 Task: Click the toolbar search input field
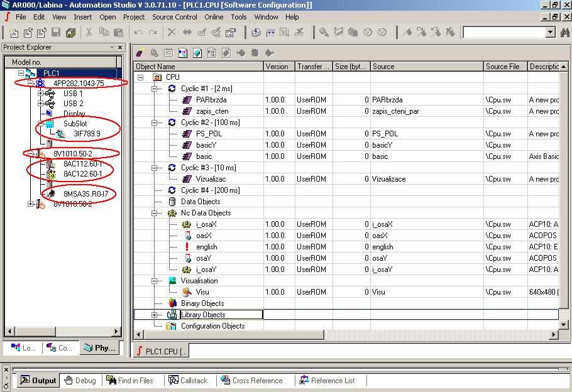[x=505, y=33]
